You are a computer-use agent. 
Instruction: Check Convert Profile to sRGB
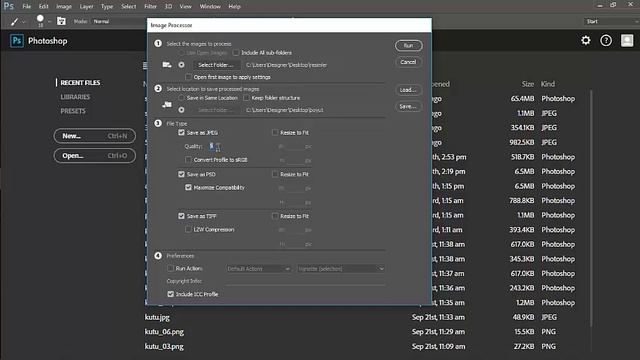pyautogui.click(x=188, y=160)
